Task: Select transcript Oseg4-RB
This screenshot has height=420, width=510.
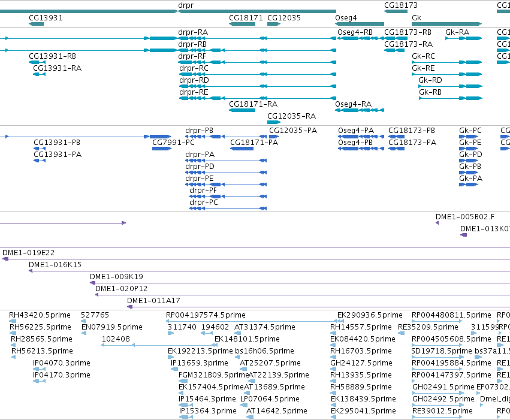Action: coord(355,32)
